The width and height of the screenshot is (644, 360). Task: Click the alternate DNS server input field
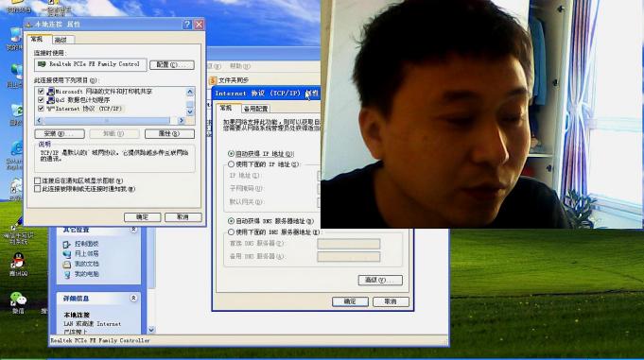click(349, 257)
